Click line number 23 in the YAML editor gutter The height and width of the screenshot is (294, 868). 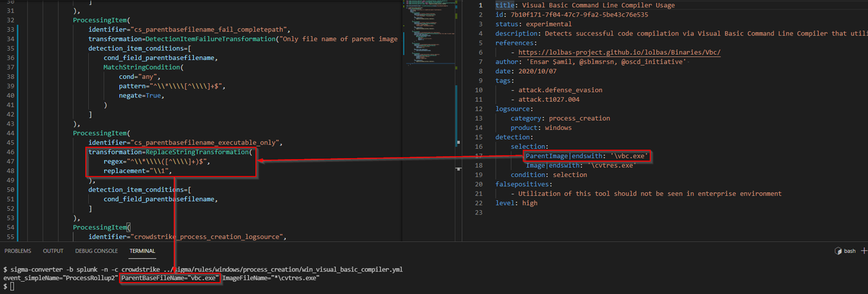(x=479, y=212)
